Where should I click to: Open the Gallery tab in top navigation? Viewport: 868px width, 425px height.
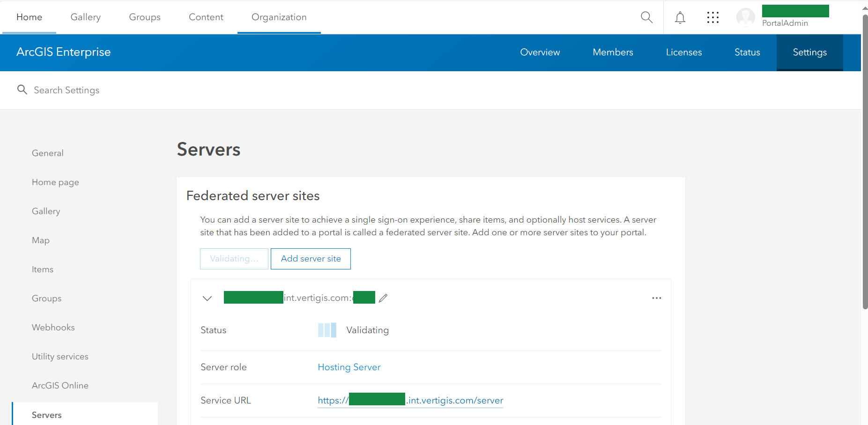(x=85, y=17)
